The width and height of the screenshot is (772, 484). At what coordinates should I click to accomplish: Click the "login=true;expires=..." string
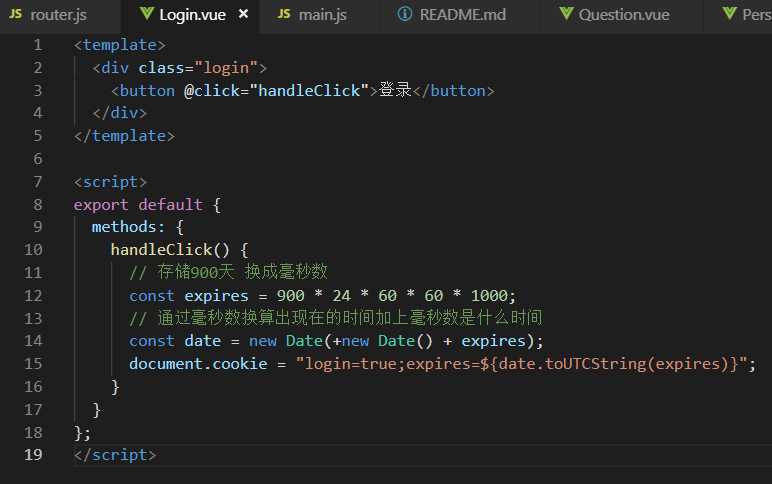tap(522, 364)
